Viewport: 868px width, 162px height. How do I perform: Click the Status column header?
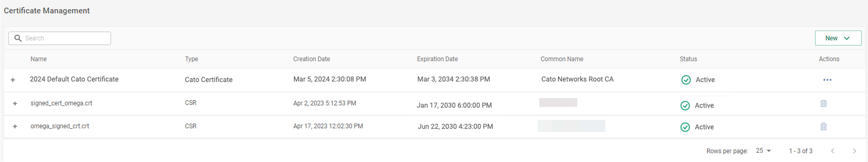[688, 59]
